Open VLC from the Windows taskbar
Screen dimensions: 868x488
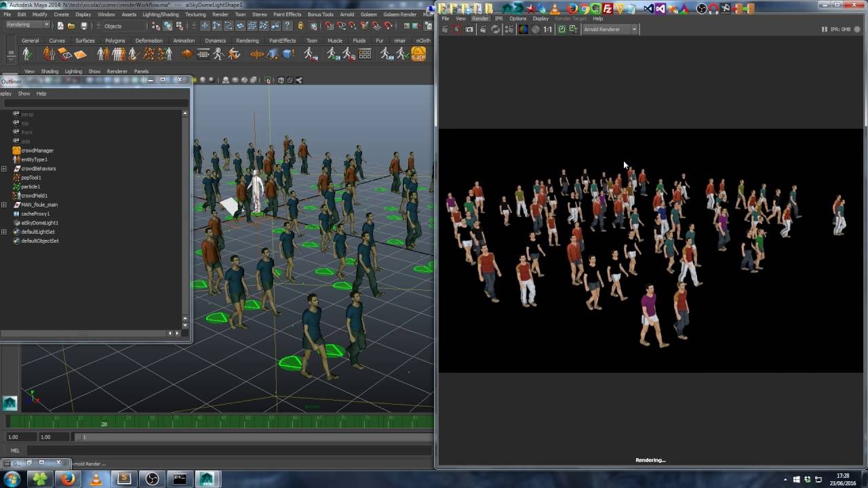[96, 479]
